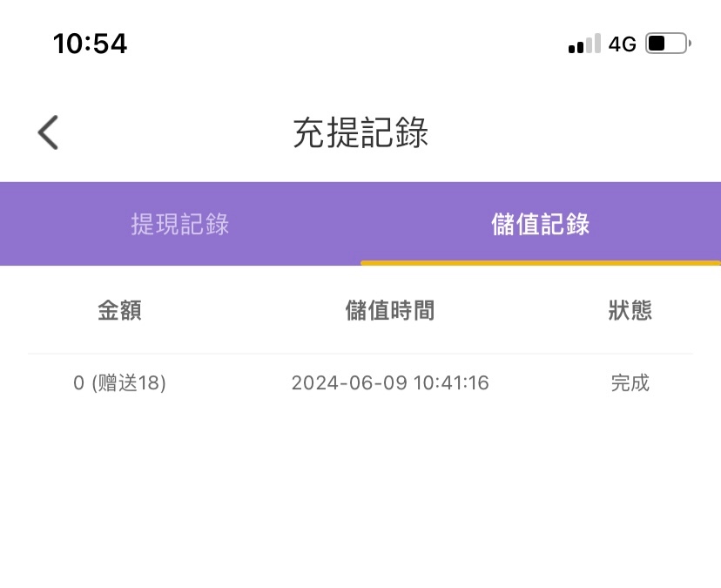Click the 狀態 column header

pos(630,310)
